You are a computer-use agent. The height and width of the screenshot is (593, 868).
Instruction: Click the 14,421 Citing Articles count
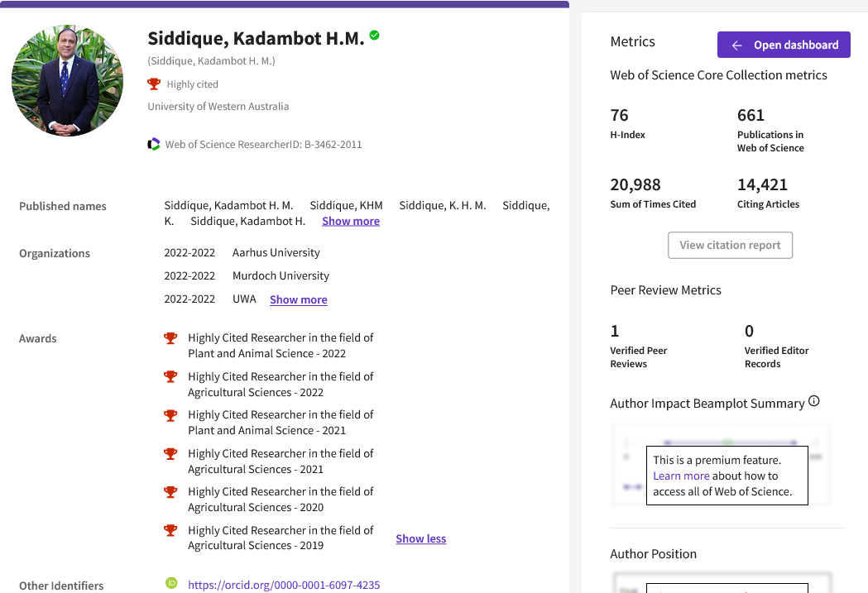coord(762,184)
